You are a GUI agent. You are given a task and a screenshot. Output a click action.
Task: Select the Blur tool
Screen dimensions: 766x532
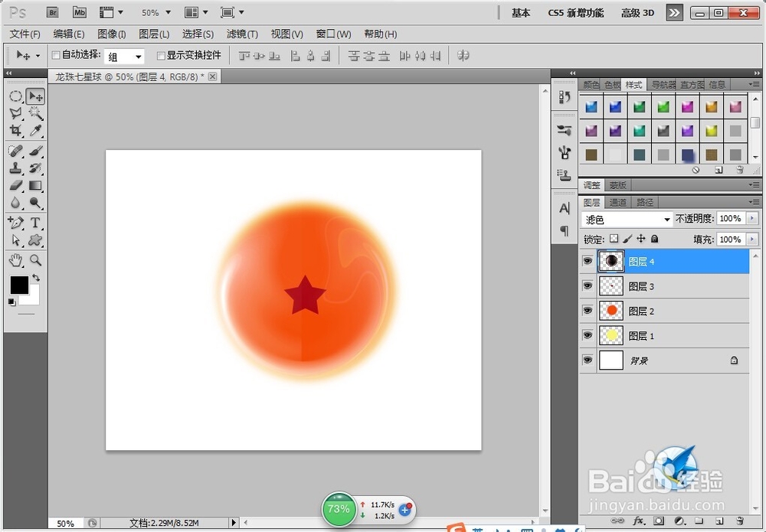pos(15,202)
